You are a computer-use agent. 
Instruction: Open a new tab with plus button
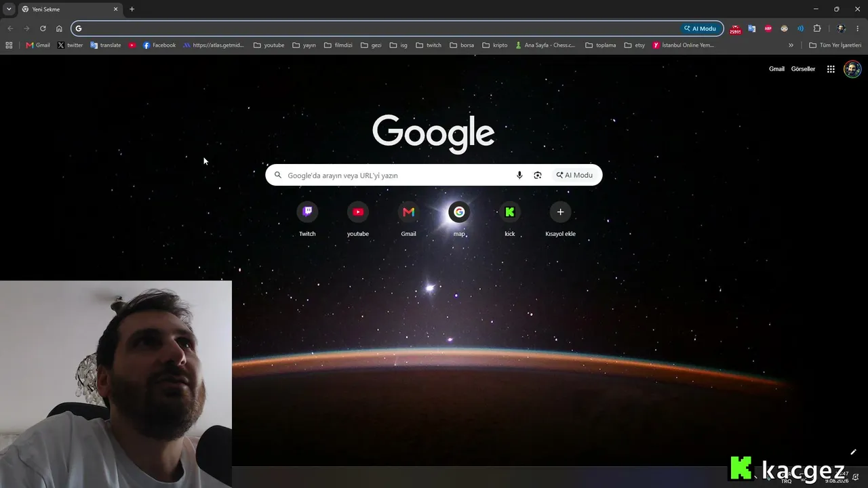click(x=132, y=9)
